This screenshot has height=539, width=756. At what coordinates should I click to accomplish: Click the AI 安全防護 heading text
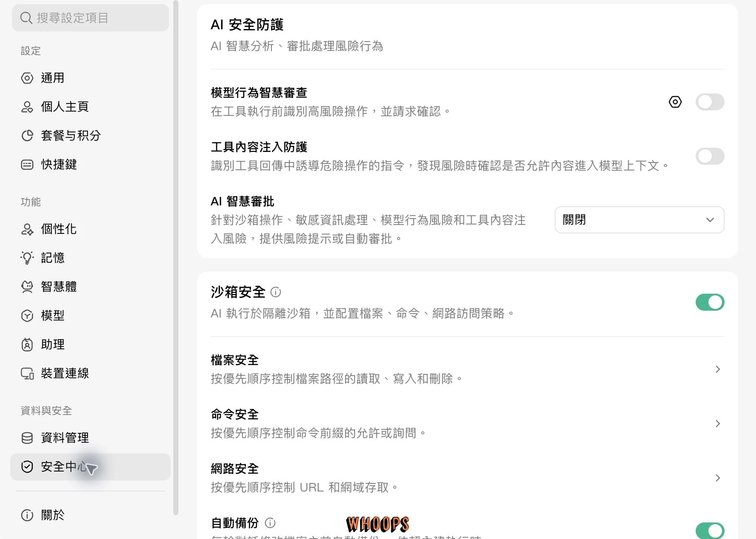(247, 25)
